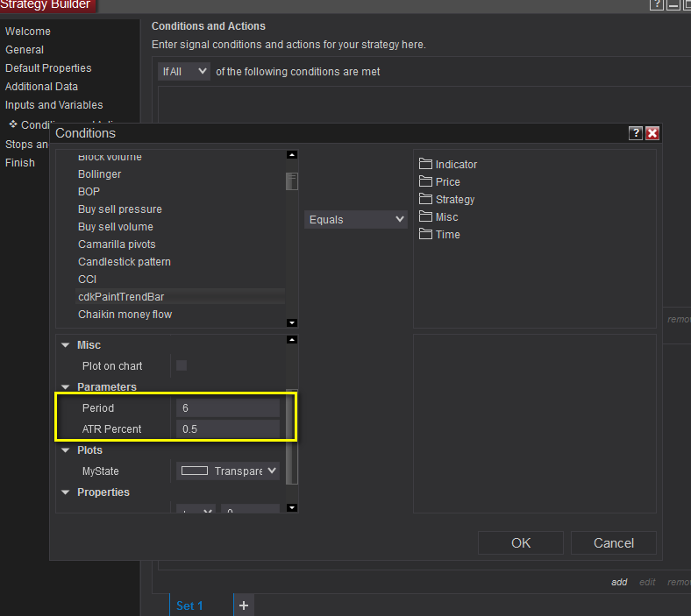
Task: Open the If All dropdown
Action: coord(183,71)
